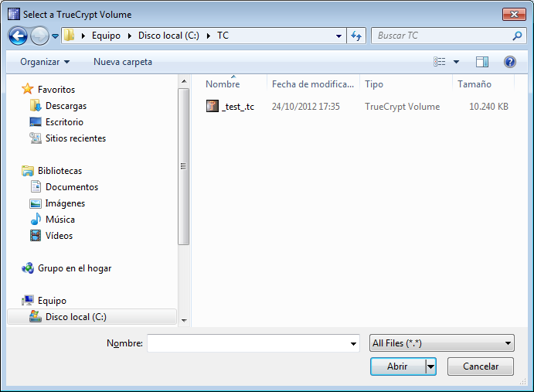Viewport: 534px width, 392px height.
Task: Select Favoritos star in navigation pane
Action: pos(27,89)
